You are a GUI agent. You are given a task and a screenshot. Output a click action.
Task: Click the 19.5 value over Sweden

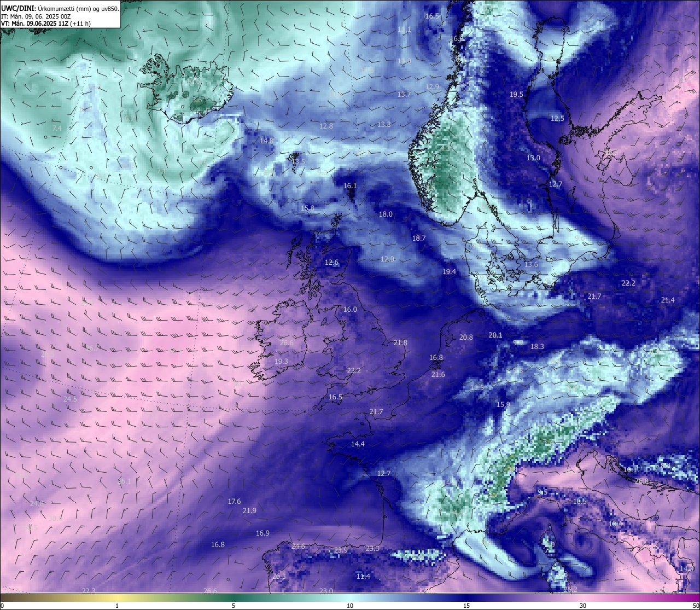coord(516,95)
